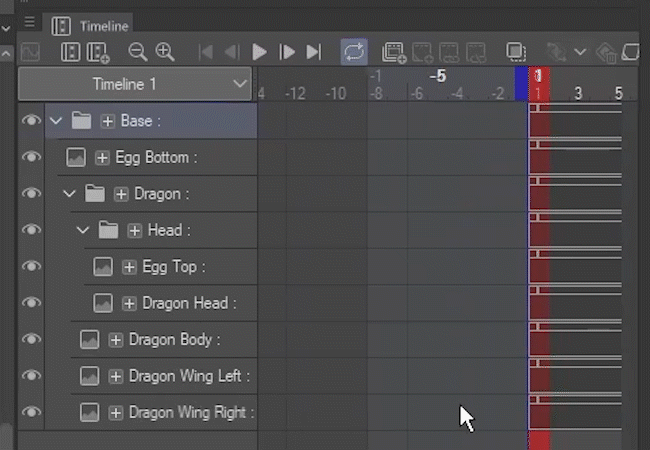The height and width of the screenshot is (450, 650).
Task: Jump to the last frame
Action: [x=314, y=52]
